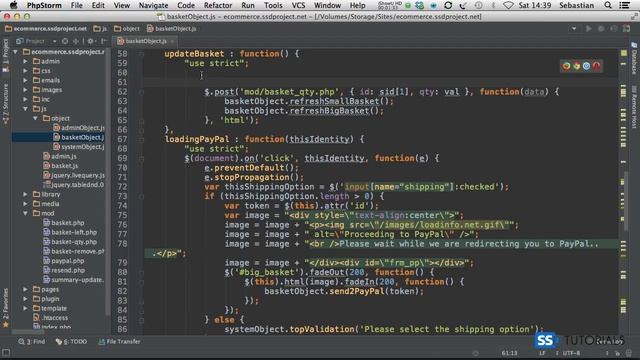Collapse the mod folder
640x360 pixels.
(25, 213)
